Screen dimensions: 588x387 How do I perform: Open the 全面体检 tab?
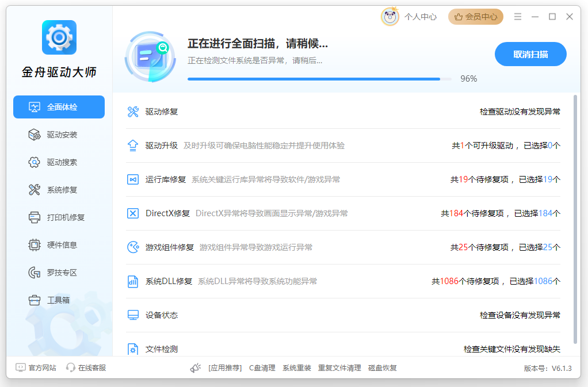59,107
